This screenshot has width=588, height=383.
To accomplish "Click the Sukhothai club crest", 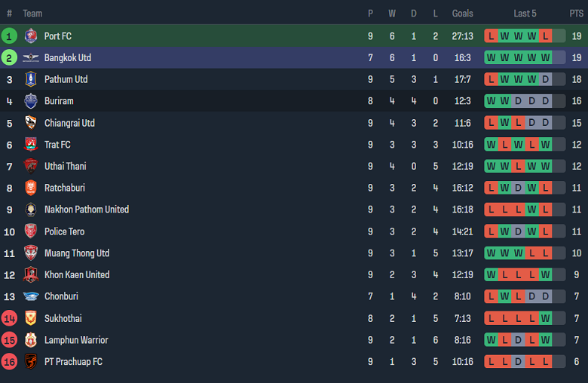I will [x=31, y=318].
